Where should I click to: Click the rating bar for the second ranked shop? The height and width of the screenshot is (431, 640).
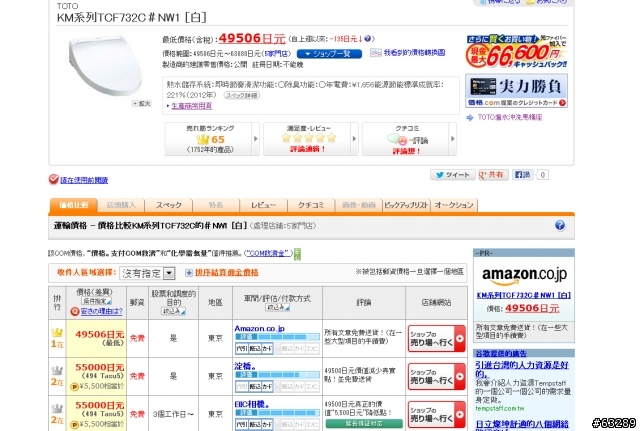pyautogui.click(x=278, y=375)
